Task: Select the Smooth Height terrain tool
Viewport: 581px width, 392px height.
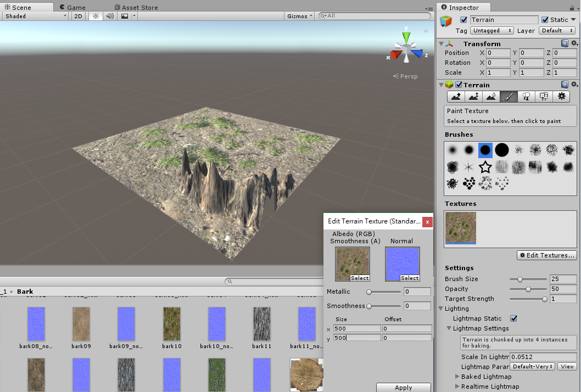Action: point(491,97)
